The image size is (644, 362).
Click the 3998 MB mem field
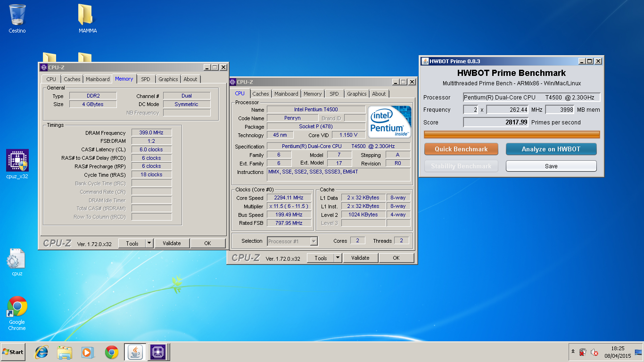[x=560, y=110]
